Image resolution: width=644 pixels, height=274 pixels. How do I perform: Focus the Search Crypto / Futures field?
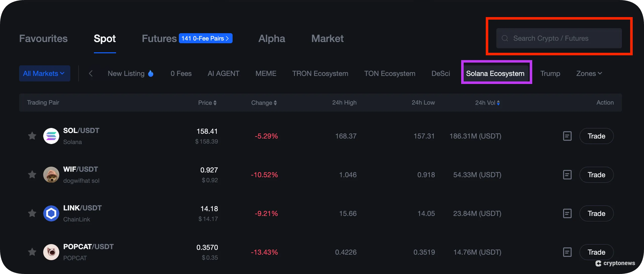[559, 38]
